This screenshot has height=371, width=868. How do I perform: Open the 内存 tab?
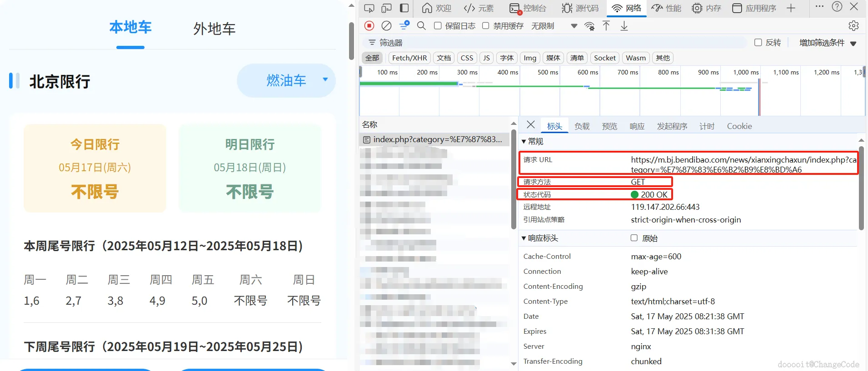[707, 8]
